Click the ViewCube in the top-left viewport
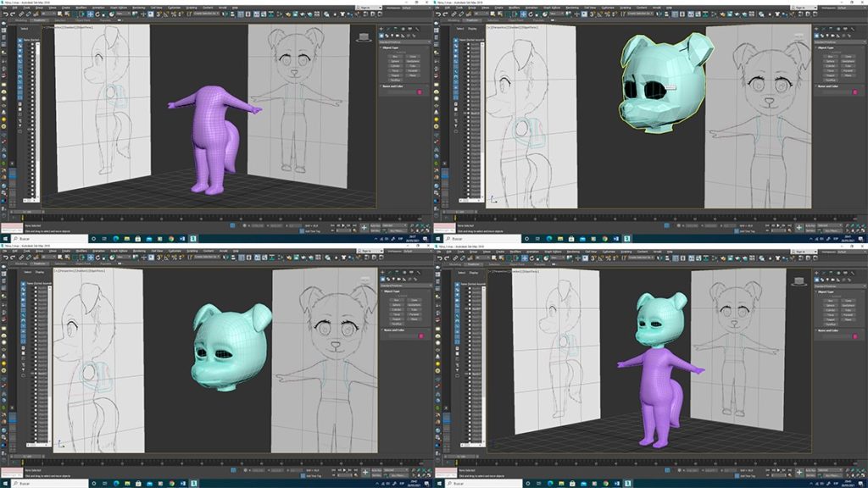The height and width of the screenshot is (488, 868). (x=365, y=36)
